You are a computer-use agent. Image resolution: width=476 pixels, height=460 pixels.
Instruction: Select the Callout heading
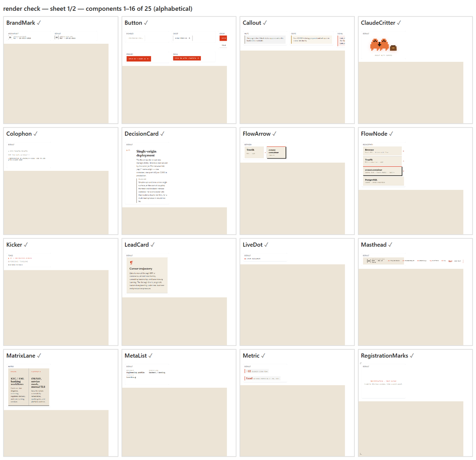click(x=252, y=23)
